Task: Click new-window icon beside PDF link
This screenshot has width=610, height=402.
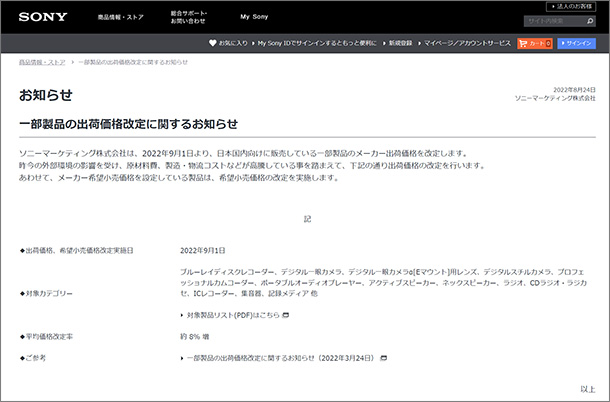Action: pyautogui.click(x=286, y=315)
